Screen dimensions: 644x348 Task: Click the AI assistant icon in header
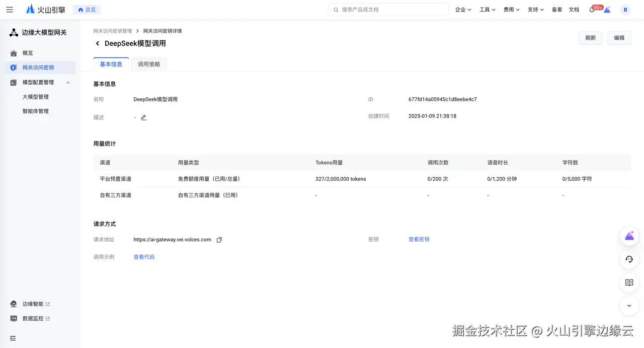607,10
